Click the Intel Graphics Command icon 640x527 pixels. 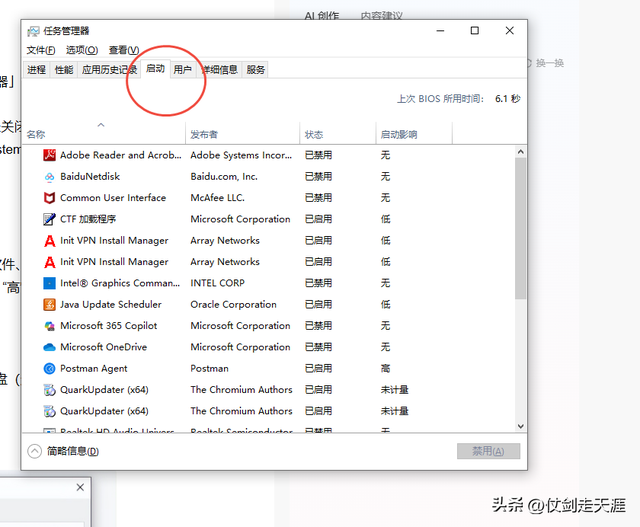49,283
